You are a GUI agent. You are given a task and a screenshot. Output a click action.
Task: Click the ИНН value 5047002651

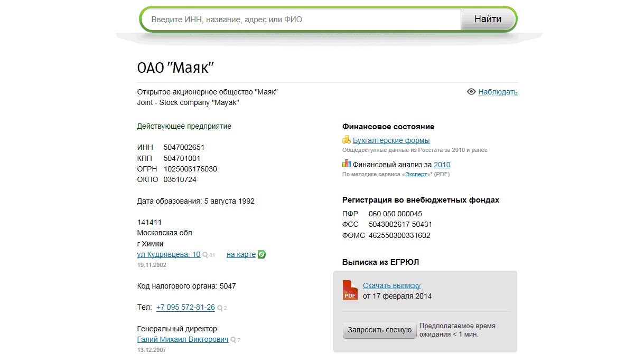coord(184,147)
